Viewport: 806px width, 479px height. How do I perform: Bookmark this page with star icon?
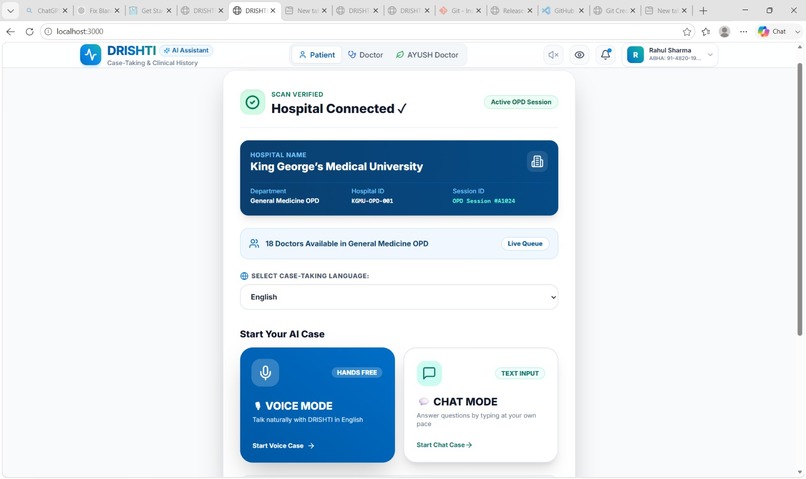tap(687, 32)
